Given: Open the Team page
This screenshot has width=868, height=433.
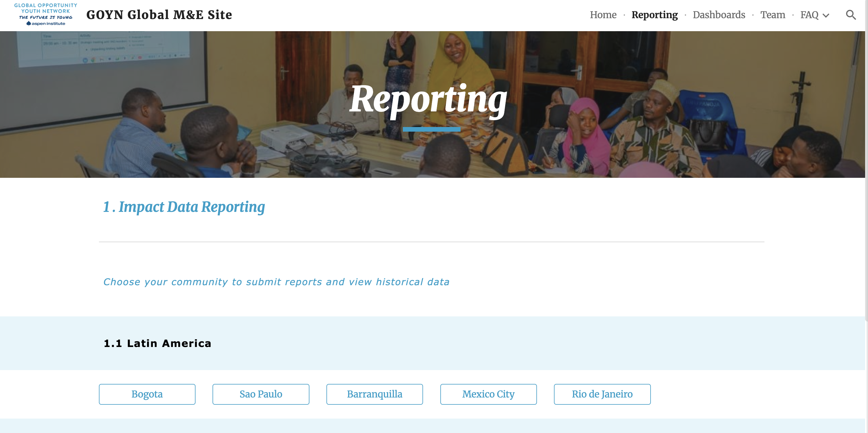Looking at the screenshot, I should [772, 15].
